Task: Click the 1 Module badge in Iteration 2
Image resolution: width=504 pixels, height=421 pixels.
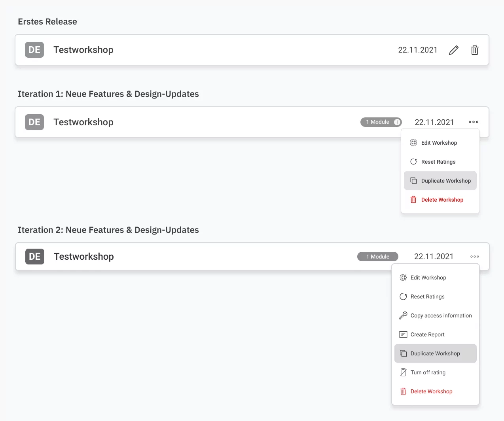Action: coord(377,257)
